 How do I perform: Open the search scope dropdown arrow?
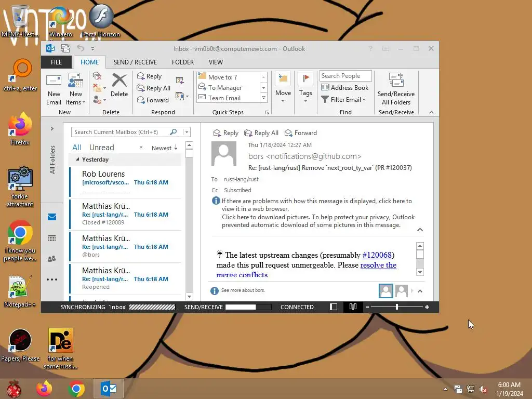187,132
